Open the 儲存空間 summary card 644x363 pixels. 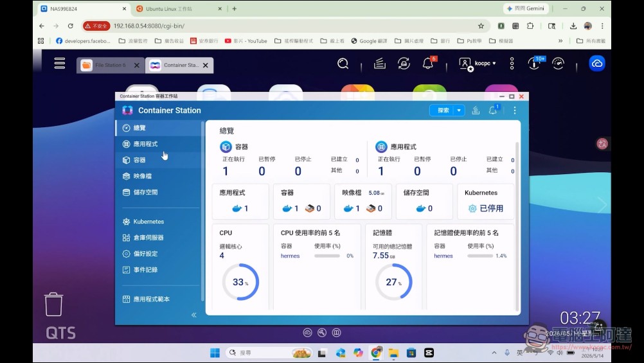pyautogui.click(x=424, y=202)
